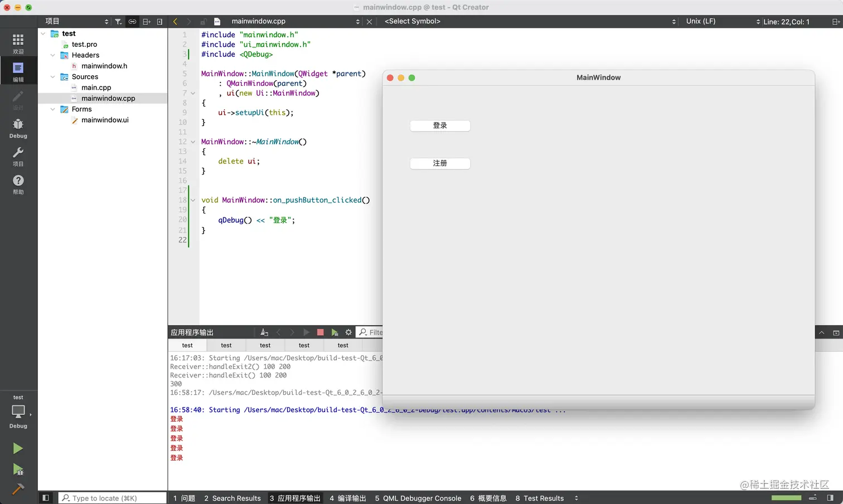This screenshot has height=504, width=843.
Task: Open the 帮助 Help mode
Action: 18,184
